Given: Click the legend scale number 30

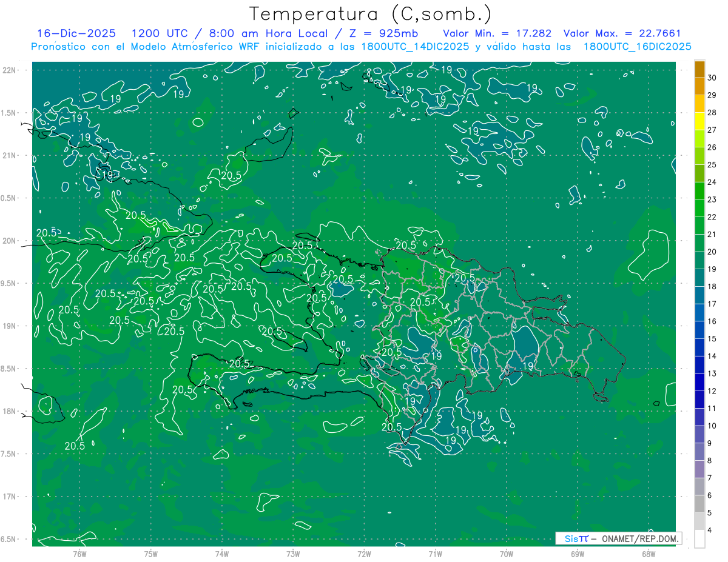Looking at the screenshot, I should point(712,77).
